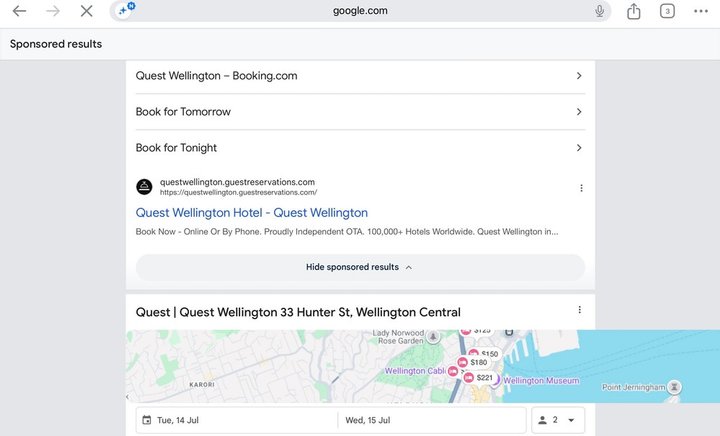Open Quest Wellington Hotel - Quest Wellington link
Image resolution: width=720 pixels, height=436 pixels.
[252, 212]
